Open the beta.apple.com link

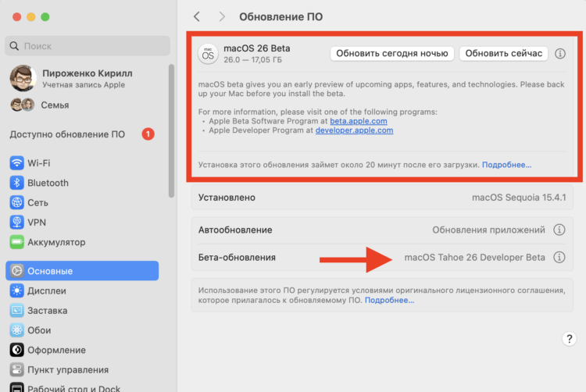point(359,121)
